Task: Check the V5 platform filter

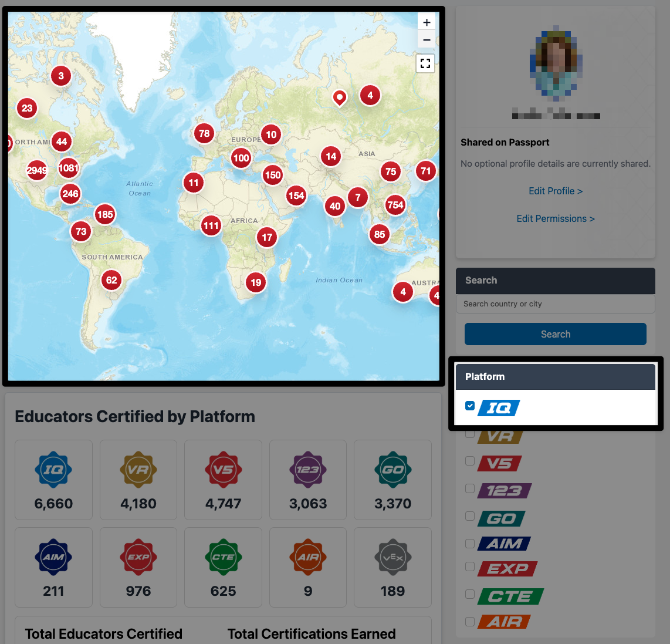Action: [x=469, y=461]
